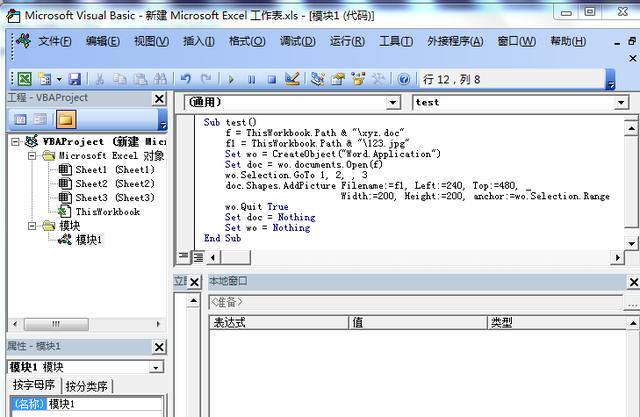640x417 pixels.
Task: Close the 本地窗口 panel
Action: tap(634, 282)
